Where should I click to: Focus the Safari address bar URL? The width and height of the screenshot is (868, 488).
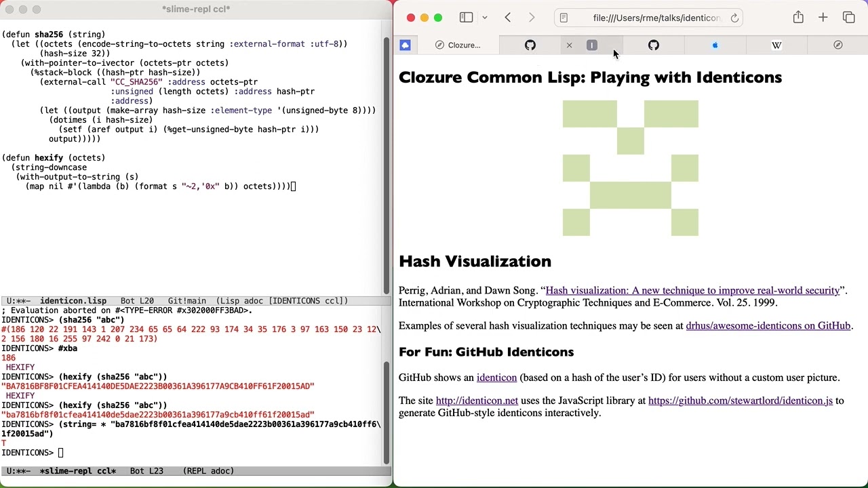pyautogui.click(x=656, y=18)
